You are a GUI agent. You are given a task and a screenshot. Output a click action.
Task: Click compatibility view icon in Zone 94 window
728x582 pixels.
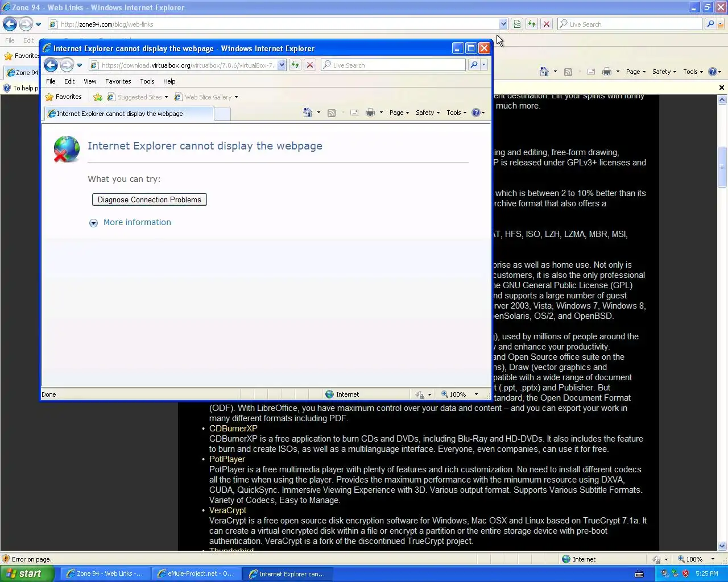[x=517, y=24]
